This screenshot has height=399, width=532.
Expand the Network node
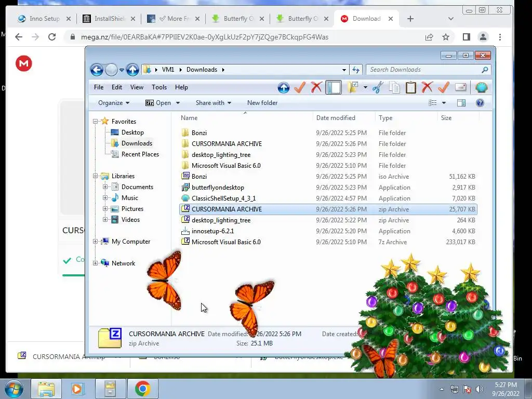tap(96, 263)
